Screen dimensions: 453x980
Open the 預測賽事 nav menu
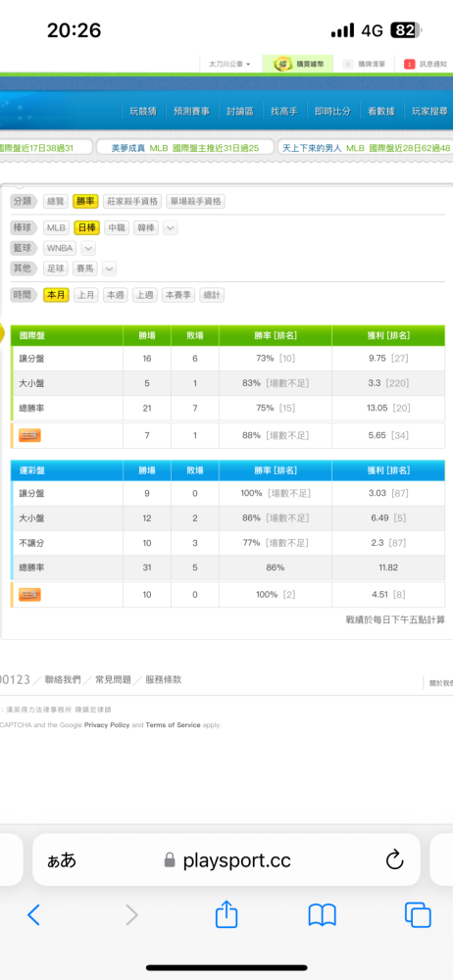point(191,112)
